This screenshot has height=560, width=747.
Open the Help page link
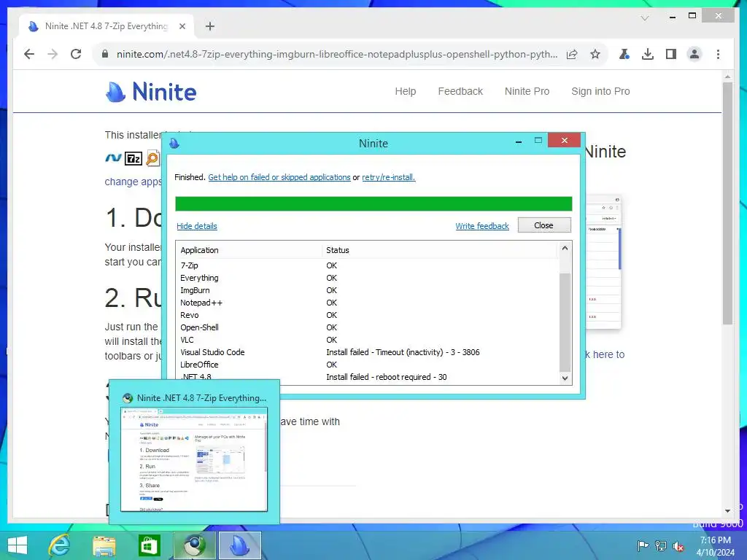(x=406, y=91)
